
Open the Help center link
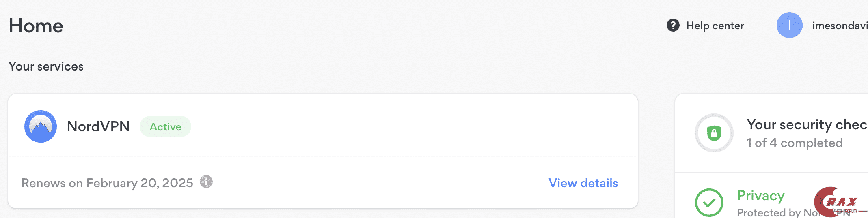point(715,26)
